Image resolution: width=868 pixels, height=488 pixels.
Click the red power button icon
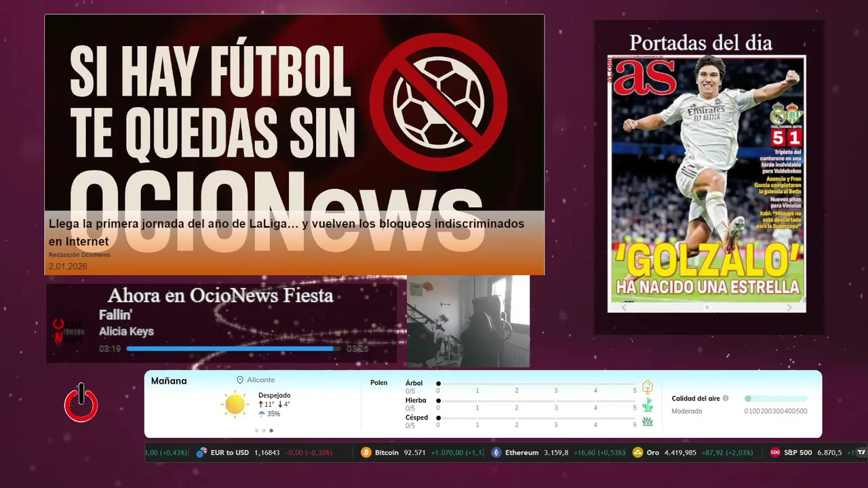[81, 404]
